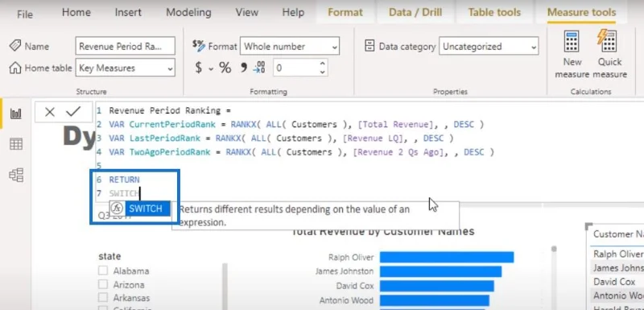644x310 pixels.
Task: Click David Cox row in customer table
Action: pos(617,282)
